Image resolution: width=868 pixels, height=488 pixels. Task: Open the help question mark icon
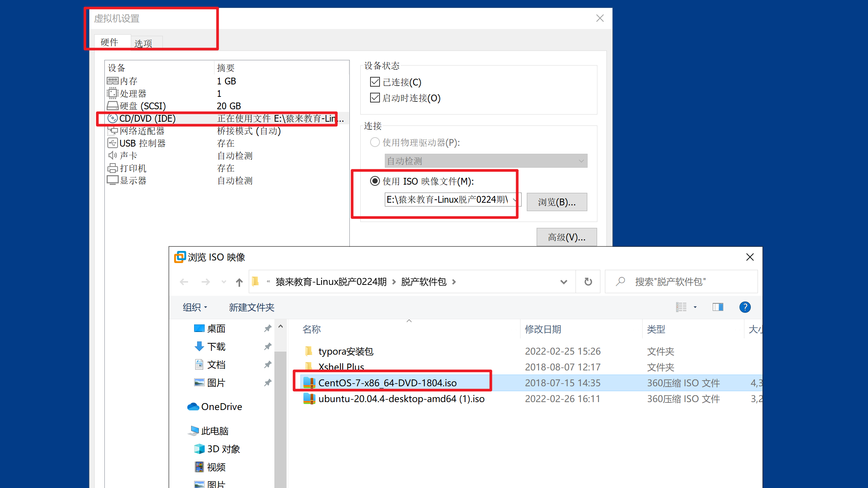(745, 307)
